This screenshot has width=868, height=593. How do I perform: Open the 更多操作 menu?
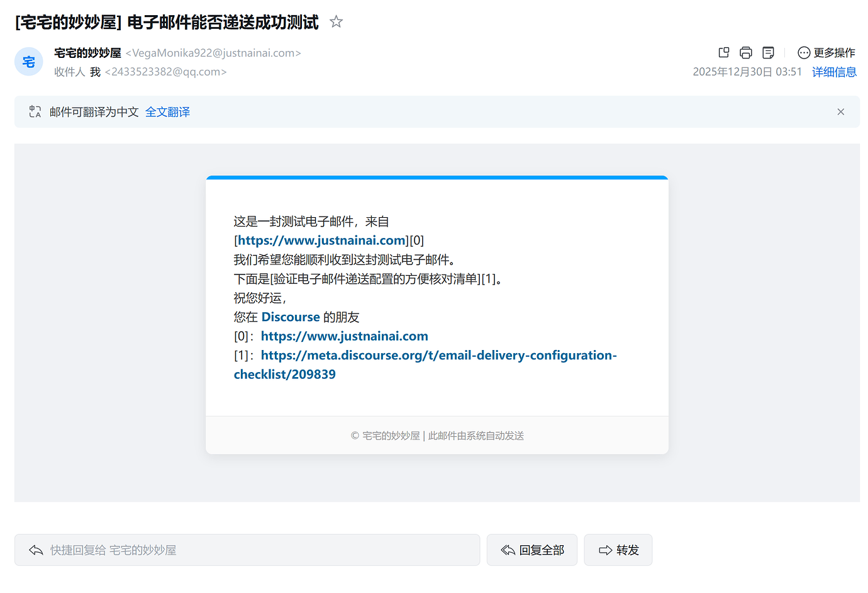pos(826,53)
